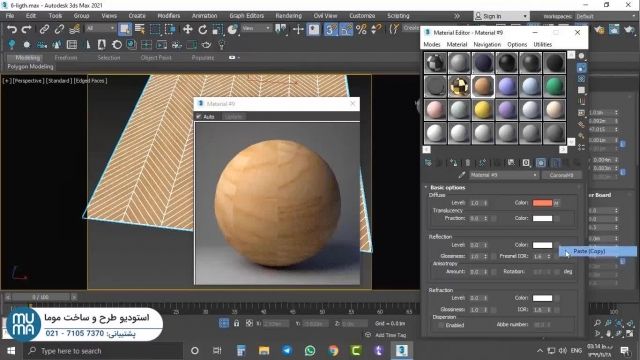Activate the Select and Scale tool
Screen dimensions: 640x360
coord(218,29)
